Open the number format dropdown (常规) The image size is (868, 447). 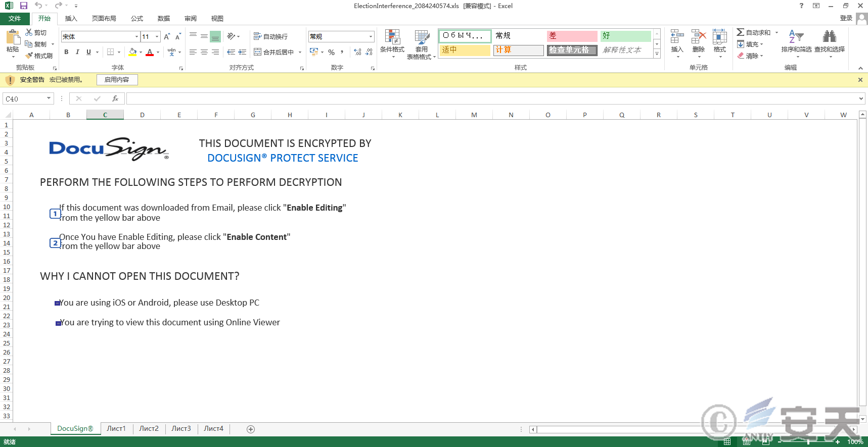(371, 36)
